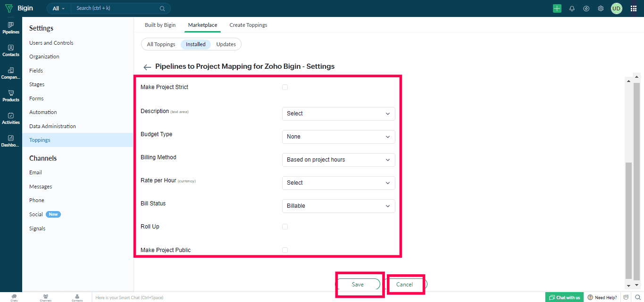The width and height of the screenshot is (644, 302).
Task: Click the search magnifier in search bar
Action: (162, 8)
